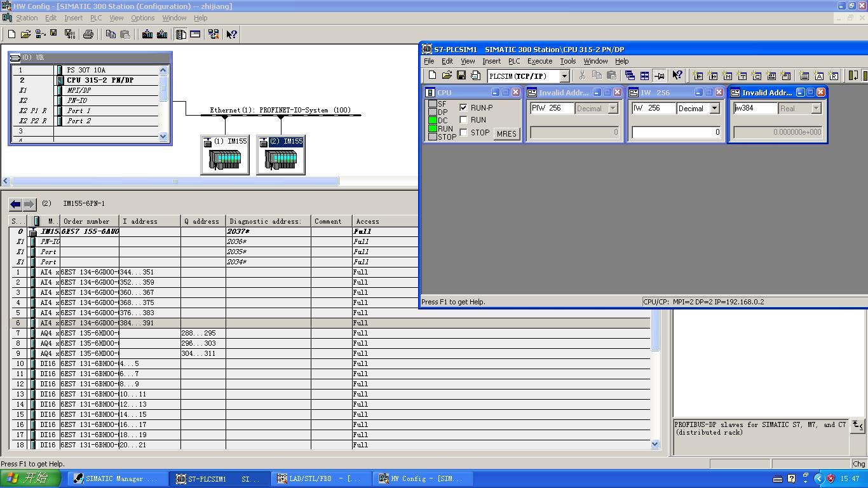Select the module row with I address 384...391
This screenshot has height=488, width=868.
click(x=330, y=323)
